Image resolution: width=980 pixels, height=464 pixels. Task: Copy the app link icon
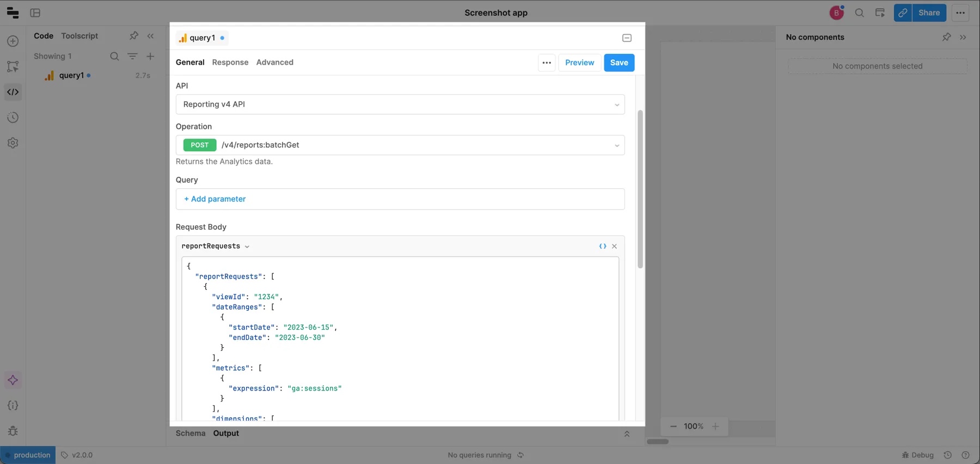[903, 13]
